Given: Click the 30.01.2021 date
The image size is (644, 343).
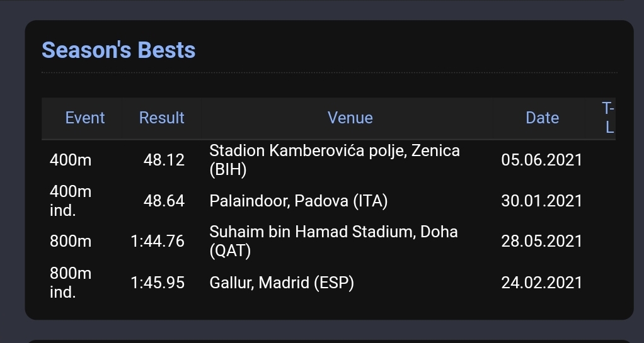Looking at the screenshot, I should tap(542, 201).
